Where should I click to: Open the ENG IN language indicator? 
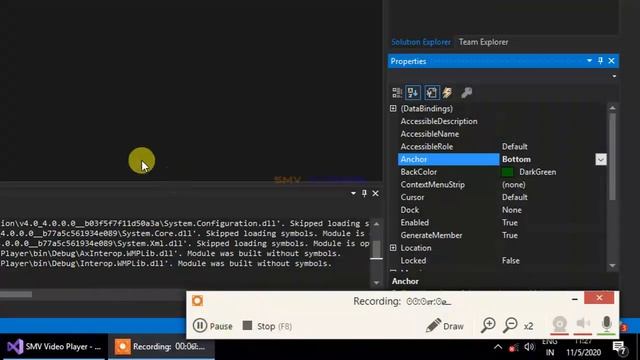pos(550,347)
